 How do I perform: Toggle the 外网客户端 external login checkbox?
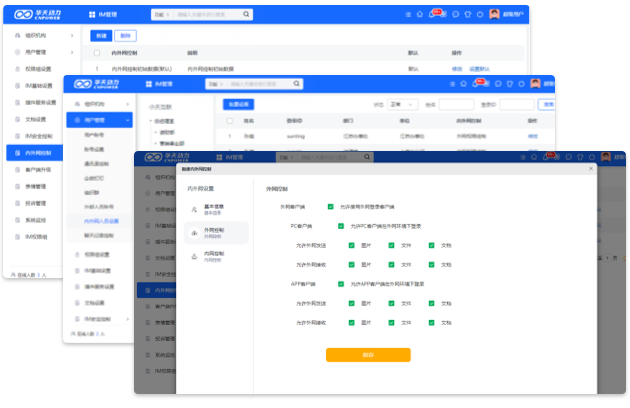[x=330, y=207]
